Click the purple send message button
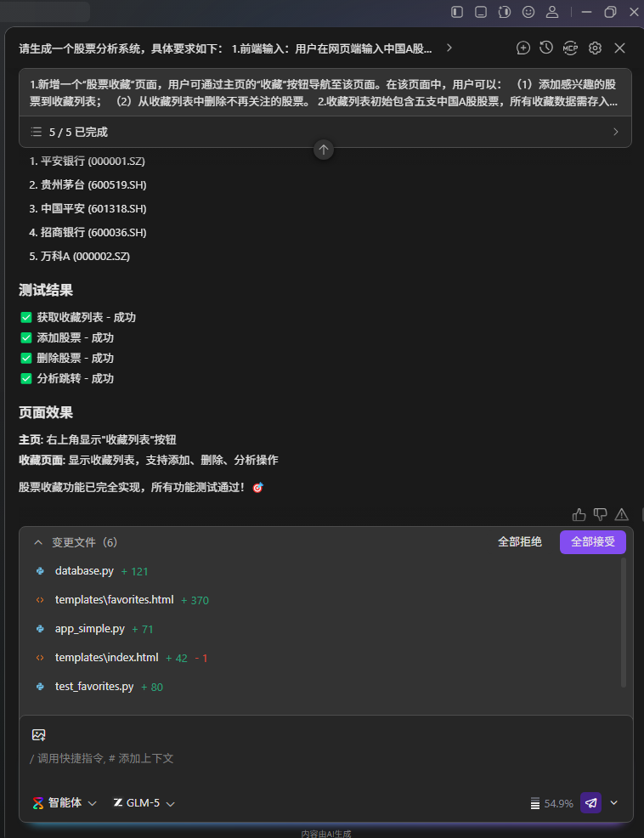This screenshot has height=838, width=644. pyautogui.click(x=591, y=802)
